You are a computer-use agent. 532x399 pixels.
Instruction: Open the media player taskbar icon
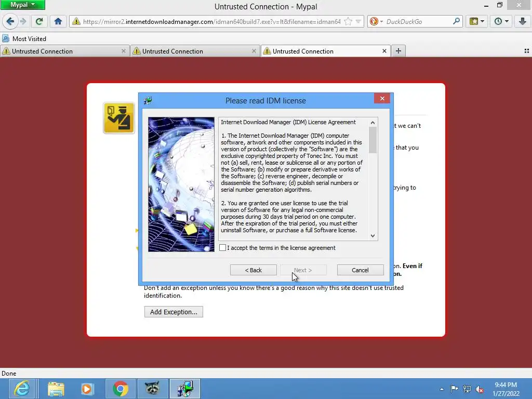pos(87,389)
